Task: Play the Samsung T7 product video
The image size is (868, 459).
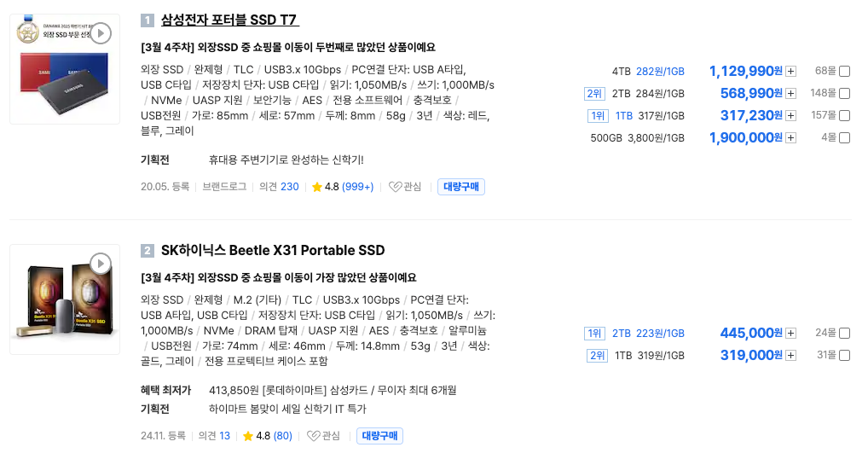Action: pos(101,33)
